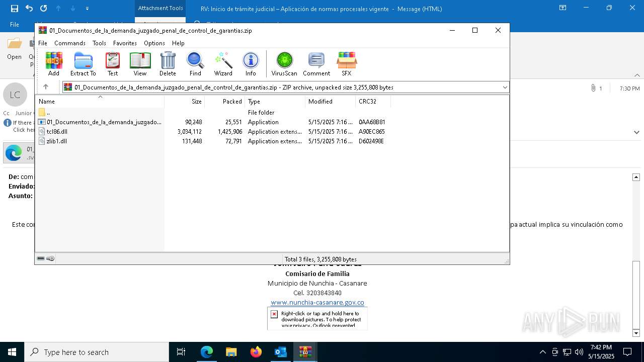The image size is (644, 362).
Task: Run VirusScan on the archive
Action: 284,64
